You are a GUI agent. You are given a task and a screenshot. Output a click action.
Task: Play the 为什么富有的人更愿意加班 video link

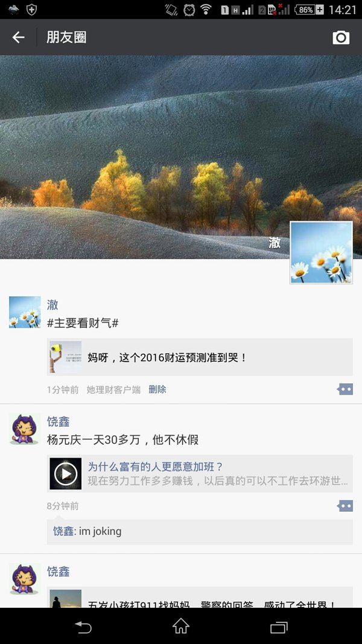tap(200, 474)
